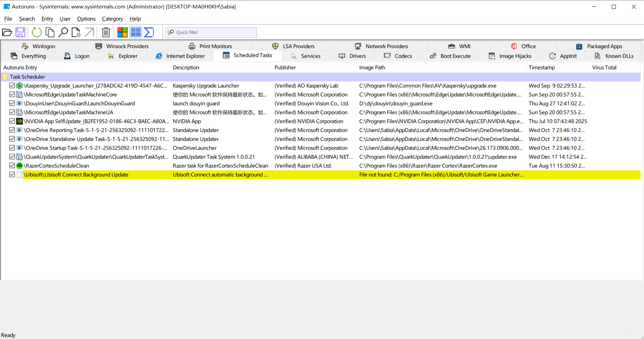Click the file properties toolbar icon
644x339 pixels.
point(76,32)
